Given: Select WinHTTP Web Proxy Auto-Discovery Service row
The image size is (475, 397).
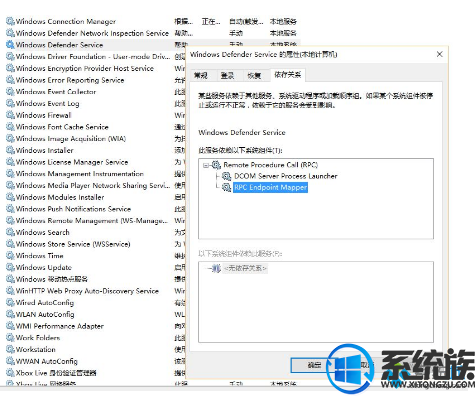Looking at the screenshot, I should pos(88,291).
